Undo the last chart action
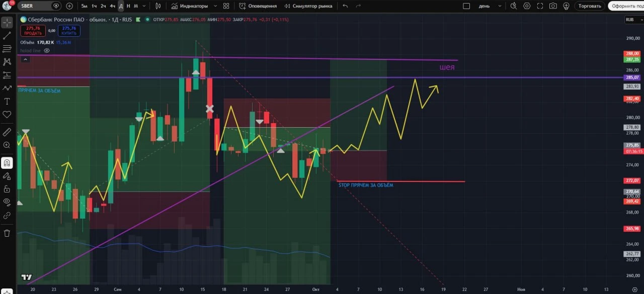 click(x=345, y=6)
